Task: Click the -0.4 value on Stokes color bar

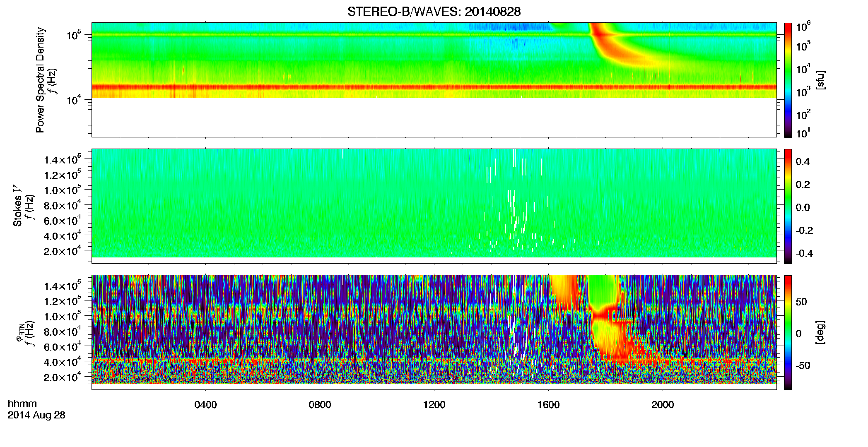Action: (804, 253)
